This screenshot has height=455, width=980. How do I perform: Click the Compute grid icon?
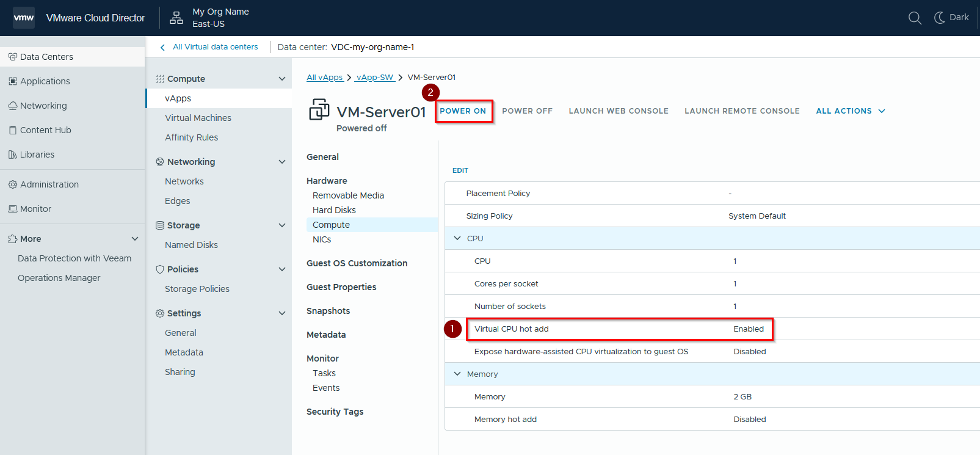coord(160,79)
